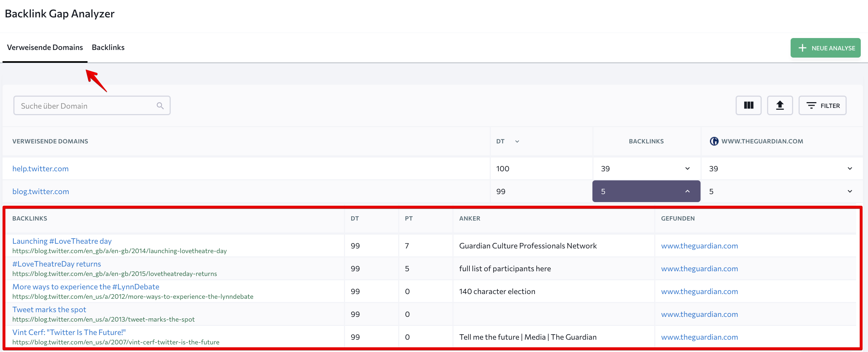This screenshot has height=352, width=868.
Task: Open Vint Cerf: "Twitter Is The Future!" link
Action: coord(69,332)
